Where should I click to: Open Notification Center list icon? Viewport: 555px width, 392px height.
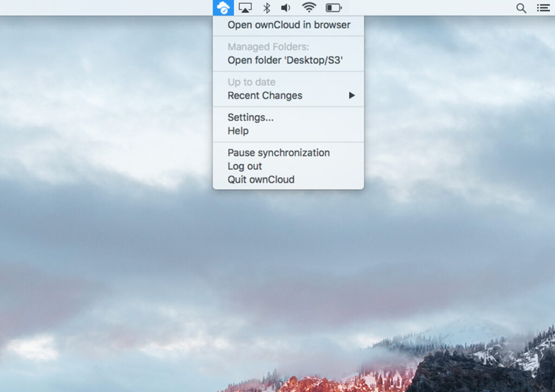pyautogui.click(x=543, y=8)
